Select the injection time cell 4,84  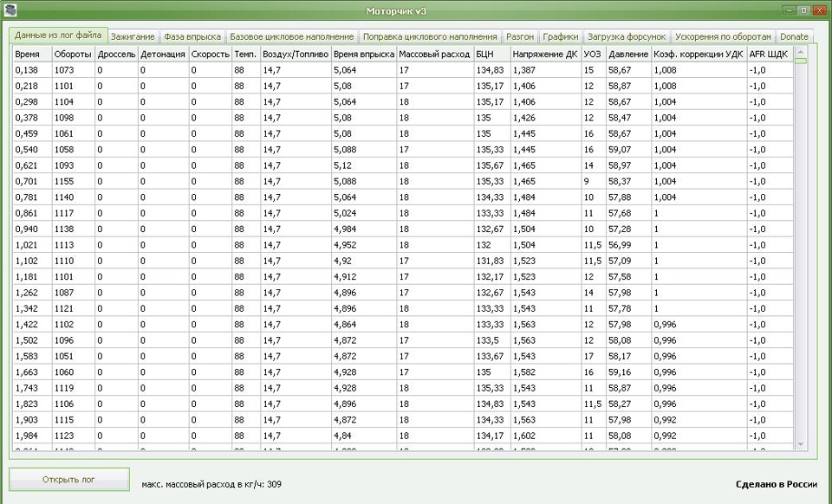364,436
